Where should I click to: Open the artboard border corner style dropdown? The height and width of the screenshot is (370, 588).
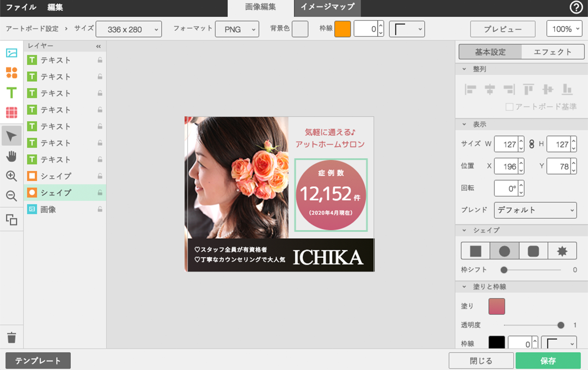tap(407, 29)
